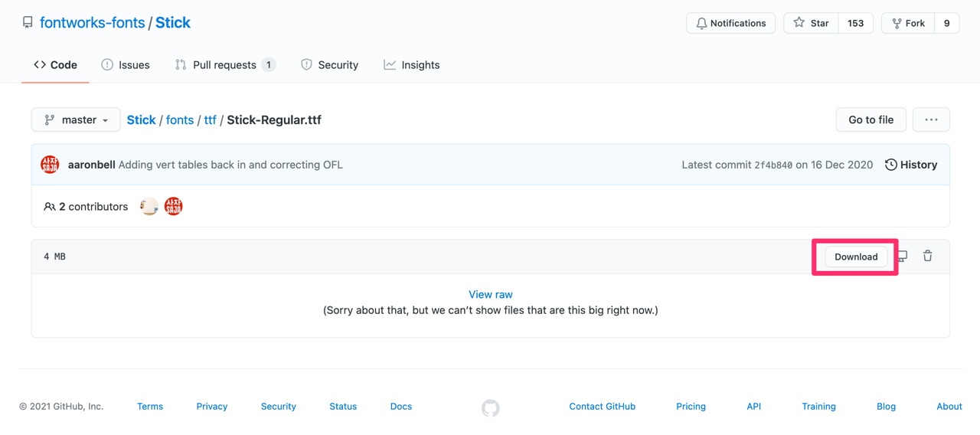The width and height of the screenshot is (980, 435).
Task: Open the Terms footer link
Action: 150,407
